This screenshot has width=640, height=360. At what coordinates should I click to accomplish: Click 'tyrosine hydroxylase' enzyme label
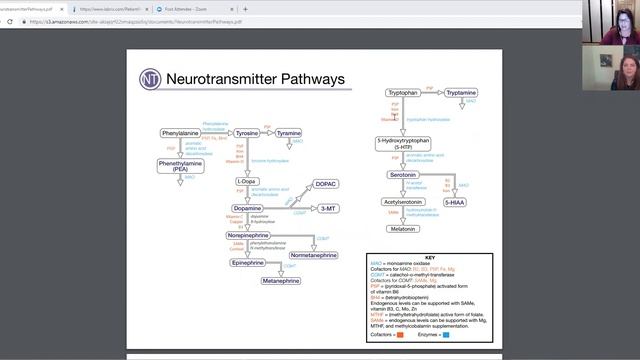click(270, 161)
